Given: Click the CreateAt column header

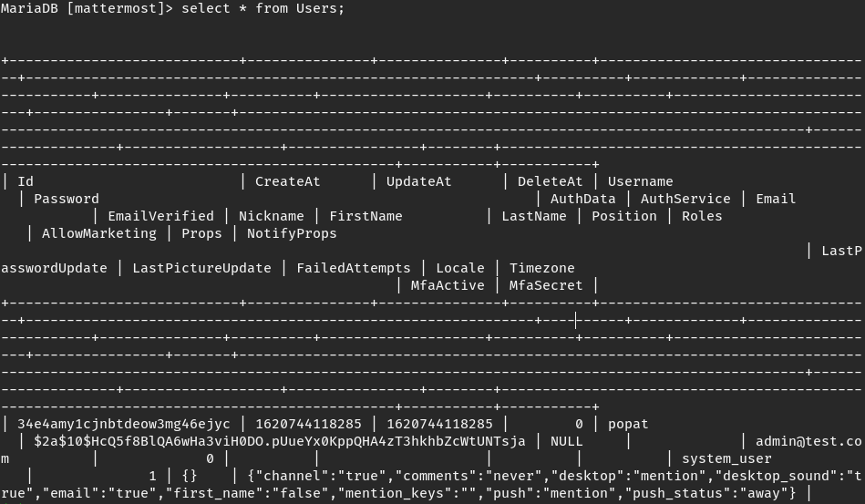Looking at the screenshot, I should 287,181.
